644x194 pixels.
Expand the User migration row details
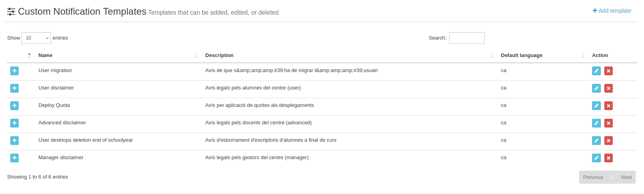14,71
